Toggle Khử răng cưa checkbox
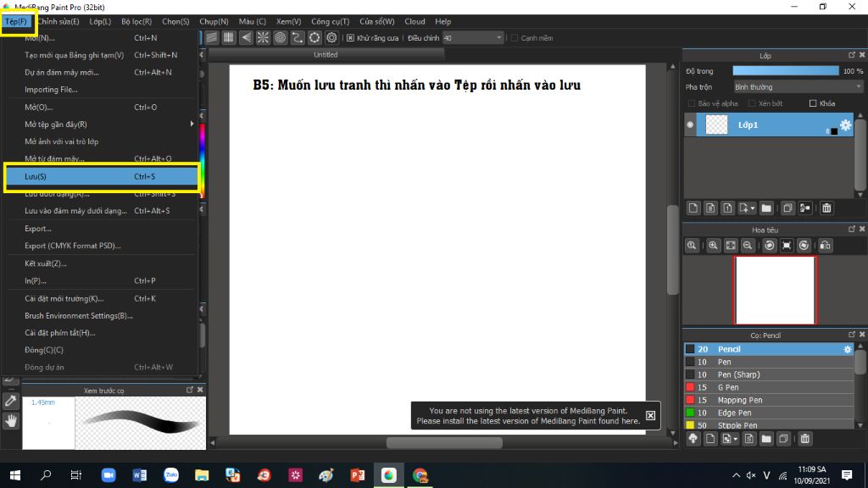 pyautogui.click(x=350, y=38)
